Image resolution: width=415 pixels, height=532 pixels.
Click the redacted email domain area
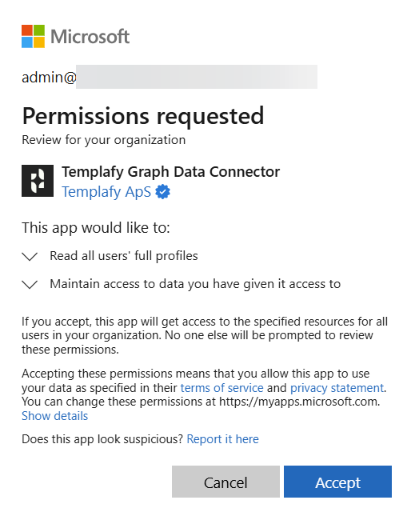tap(197, 77)
